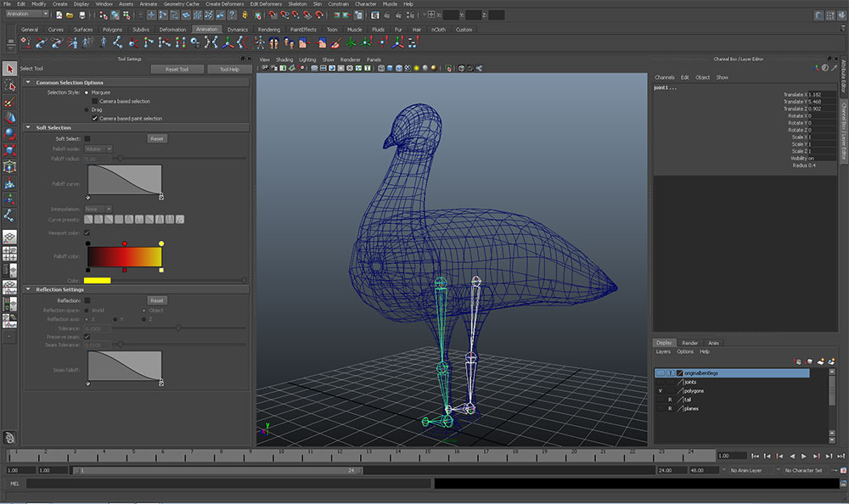The image size is (849, 504).
Task: Choose the Drag selection style
Action: pos(87,109)
